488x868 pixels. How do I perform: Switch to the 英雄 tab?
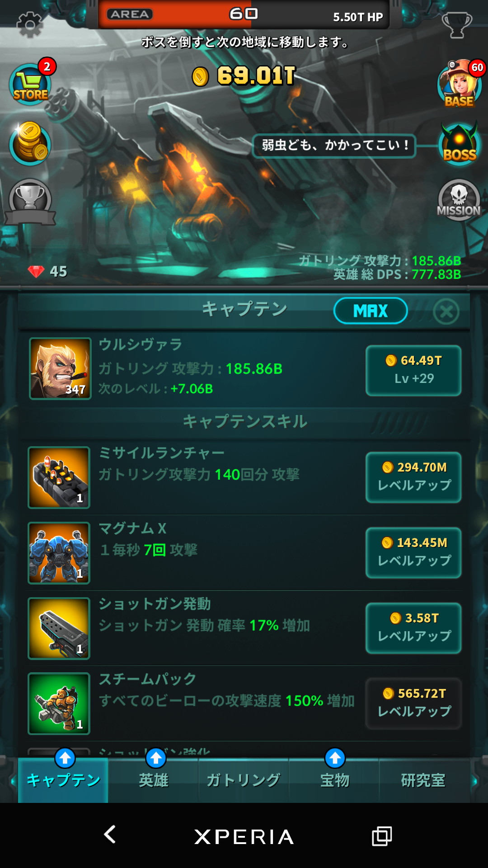coord(154,780)
